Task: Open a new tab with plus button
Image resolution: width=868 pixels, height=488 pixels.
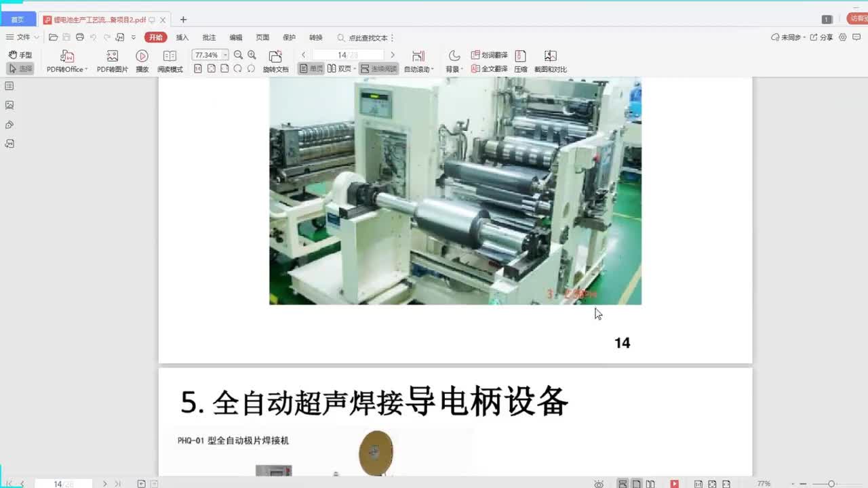Action: point(183,20)
